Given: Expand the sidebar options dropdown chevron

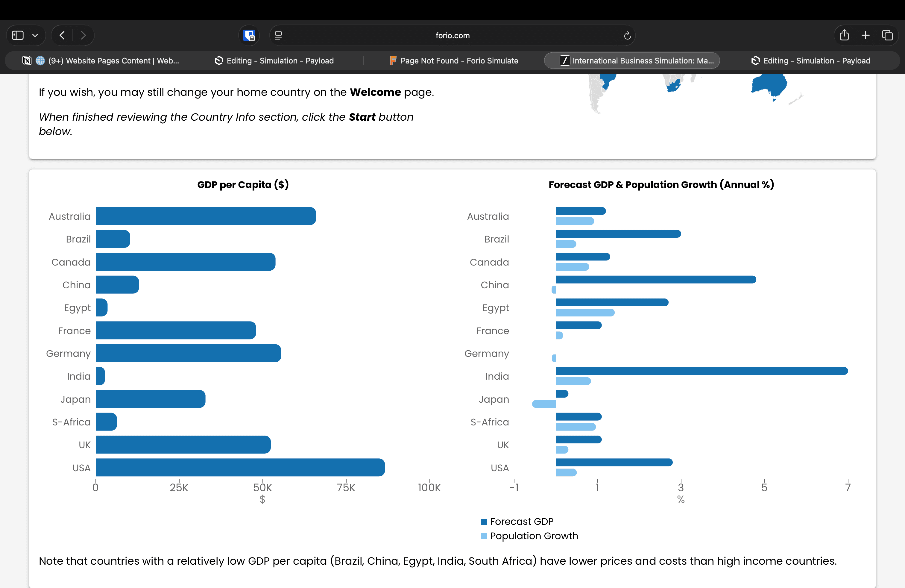Looking at the screenshot, I should [35, 35].
